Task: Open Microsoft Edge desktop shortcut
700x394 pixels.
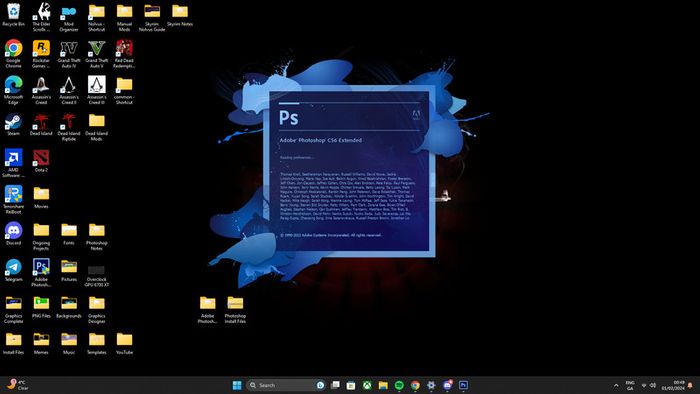Action: [13, 90]
